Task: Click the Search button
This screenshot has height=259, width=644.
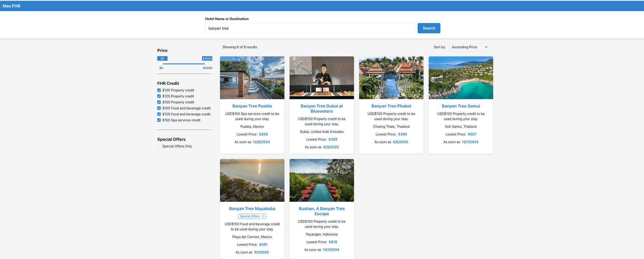Action: pyautogui.click(x=429, y=28)
